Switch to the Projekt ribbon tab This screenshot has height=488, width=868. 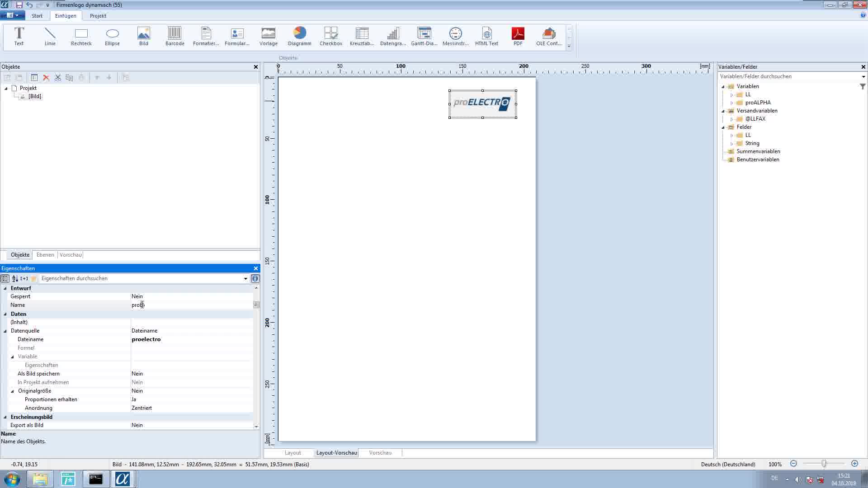click(98, 16)
